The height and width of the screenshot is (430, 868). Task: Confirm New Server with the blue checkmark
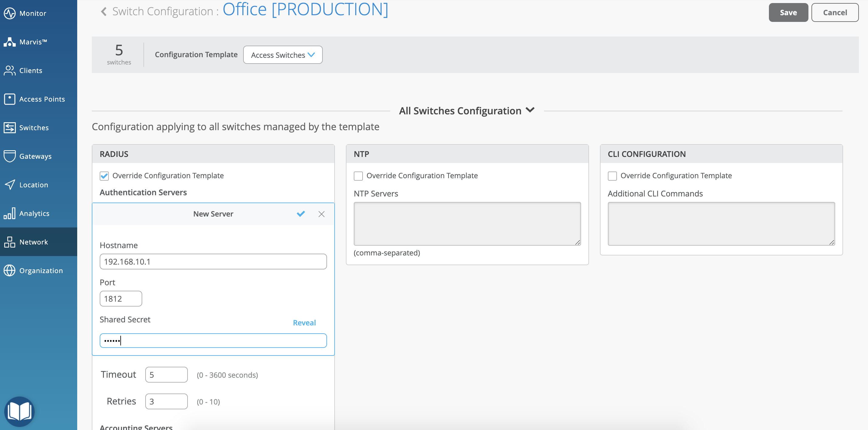pyautogui.click(x=301, y=214)
